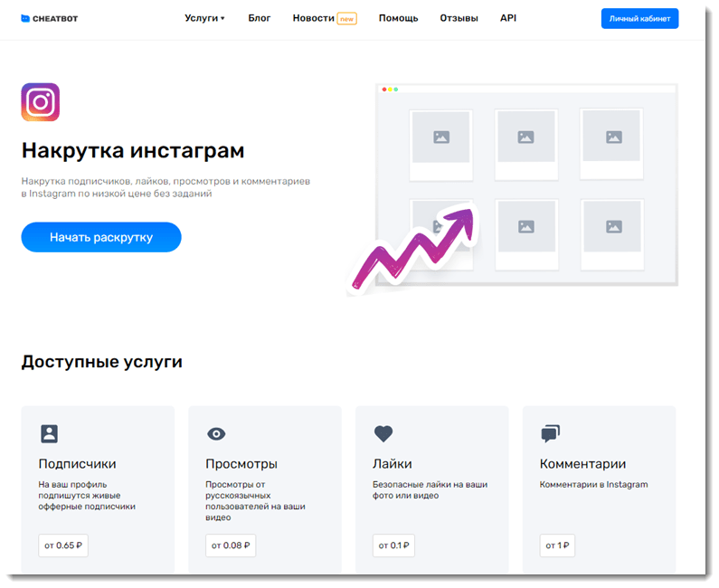
Task: Click the Комментарии в Instagram description
Action: click(594, 484)
